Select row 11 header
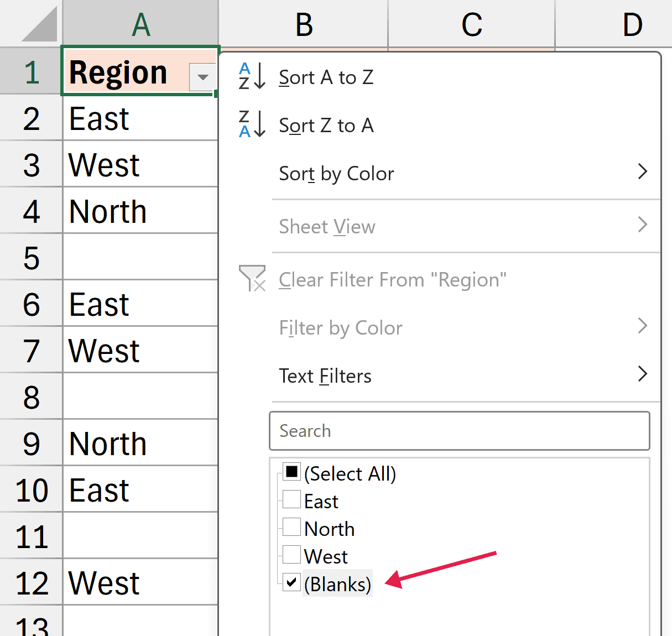This screenshot has width=672, height=636. point(31,536)
